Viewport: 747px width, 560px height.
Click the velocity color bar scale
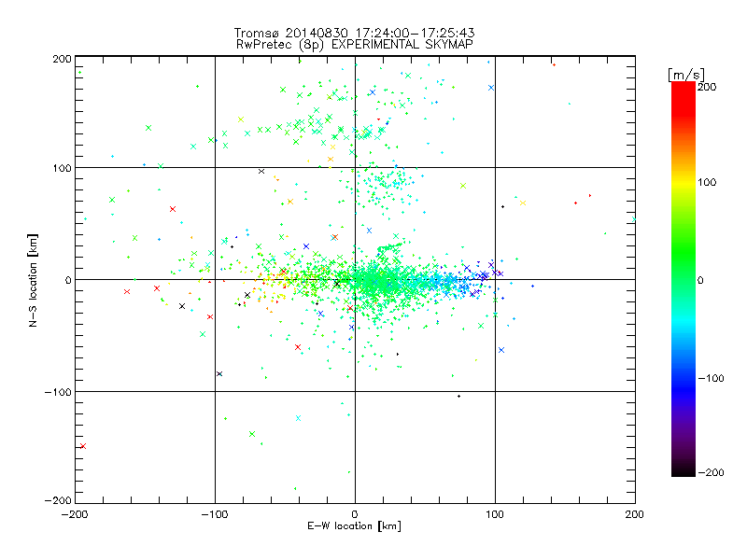tap(684, 279)
